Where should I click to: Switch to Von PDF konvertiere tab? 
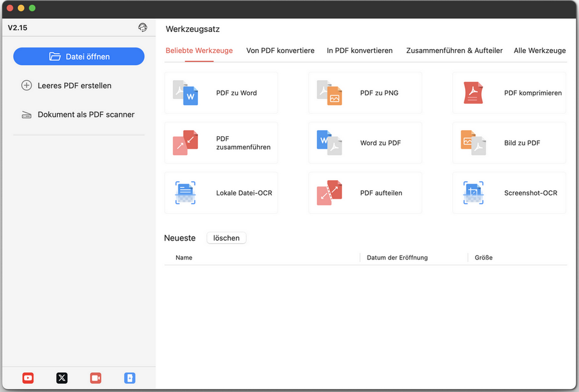coord(280,51)
